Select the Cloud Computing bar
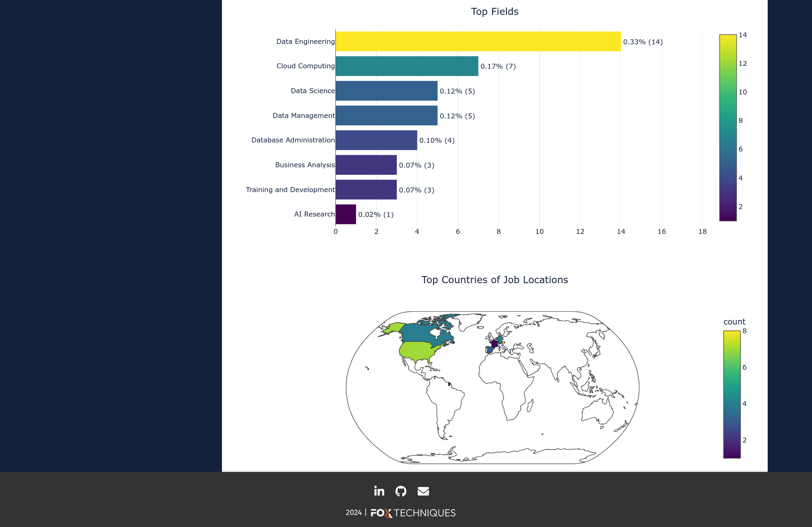The image size is (812, 527). point(407,66)
